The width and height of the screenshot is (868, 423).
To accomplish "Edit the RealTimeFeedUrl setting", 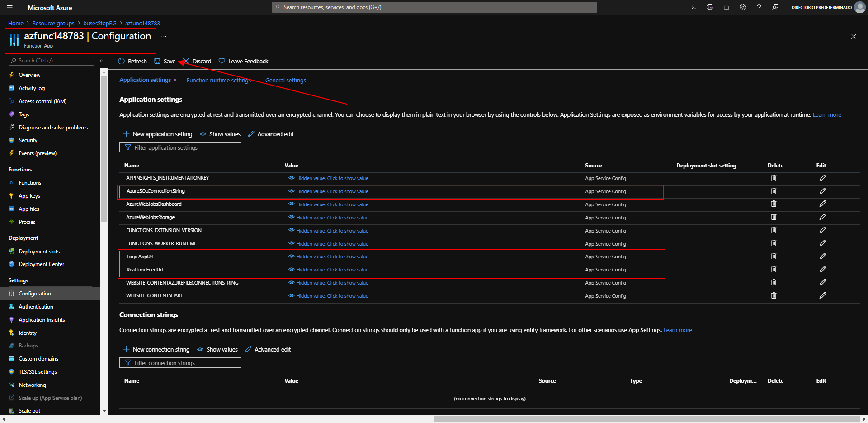I will pyautogui.click(x=823, y=269).
